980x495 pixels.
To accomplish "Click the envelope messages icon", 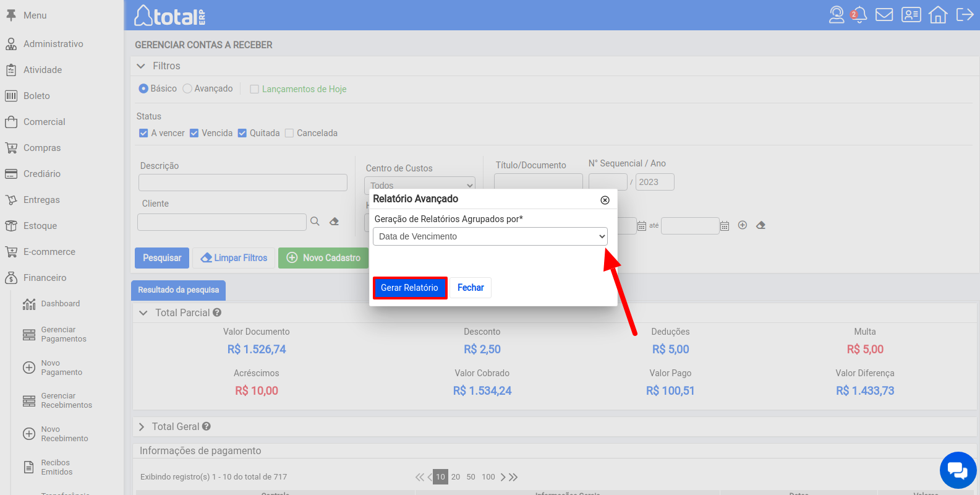I will click(884, 15).
